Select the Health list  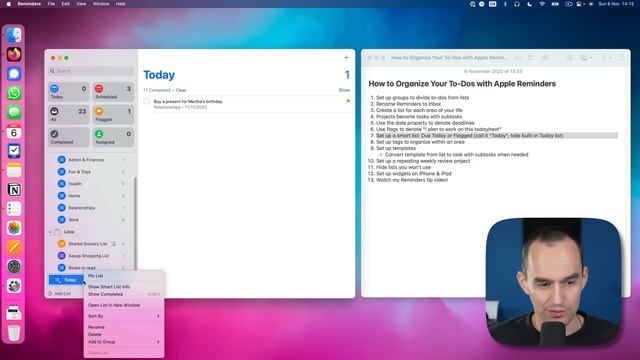pos(91,184)
